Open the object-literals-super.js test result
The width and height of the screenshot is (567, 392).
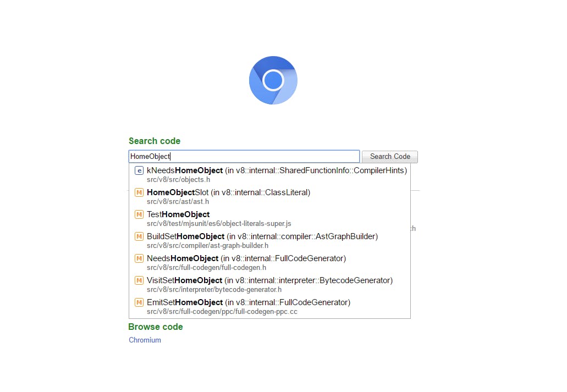(x=218, y=223)
